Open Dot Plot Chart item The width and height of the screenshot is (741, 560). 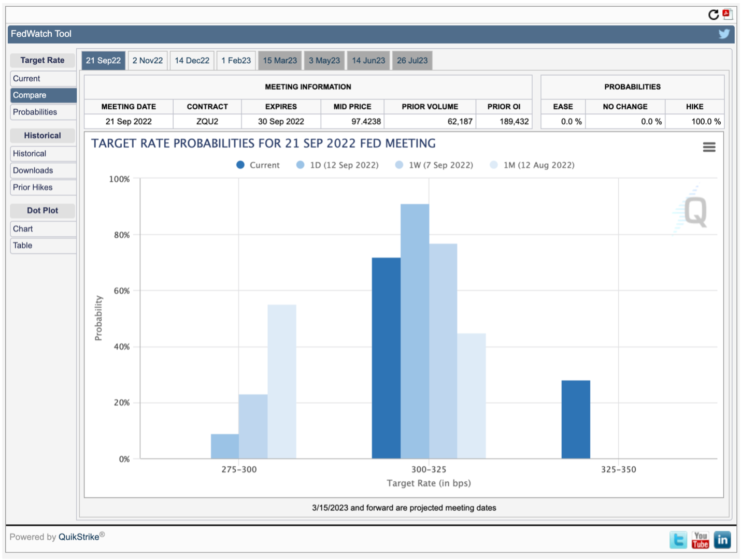43,229
